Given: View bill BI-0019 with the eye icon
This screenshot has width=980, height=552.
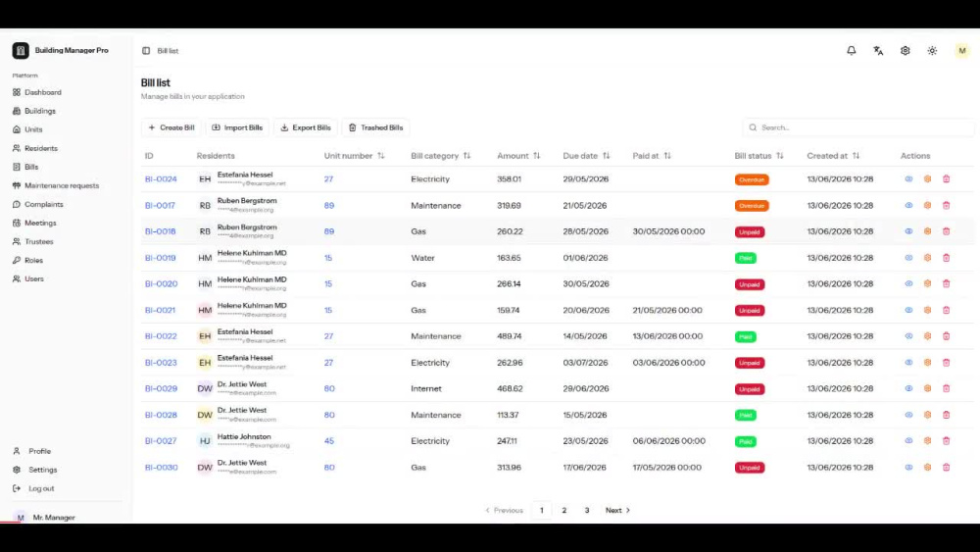Looking at the screenshot, I should click(908, 258).
